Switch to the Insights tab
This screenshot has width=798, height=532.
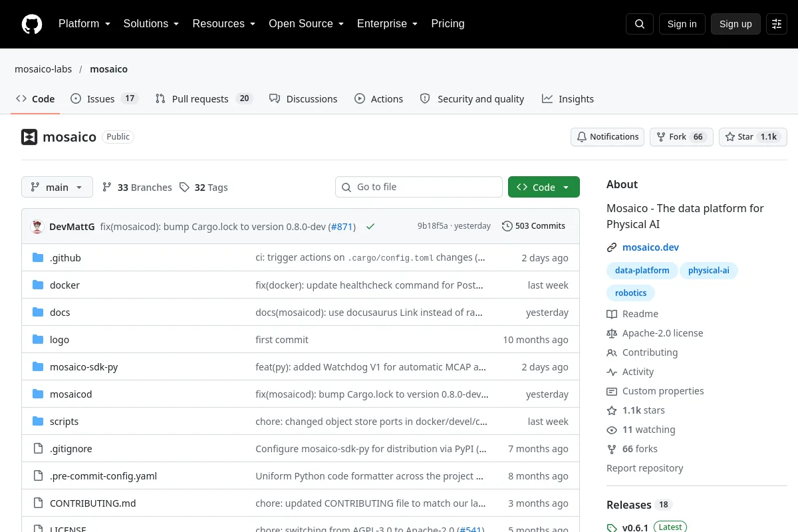click(568, 98)
